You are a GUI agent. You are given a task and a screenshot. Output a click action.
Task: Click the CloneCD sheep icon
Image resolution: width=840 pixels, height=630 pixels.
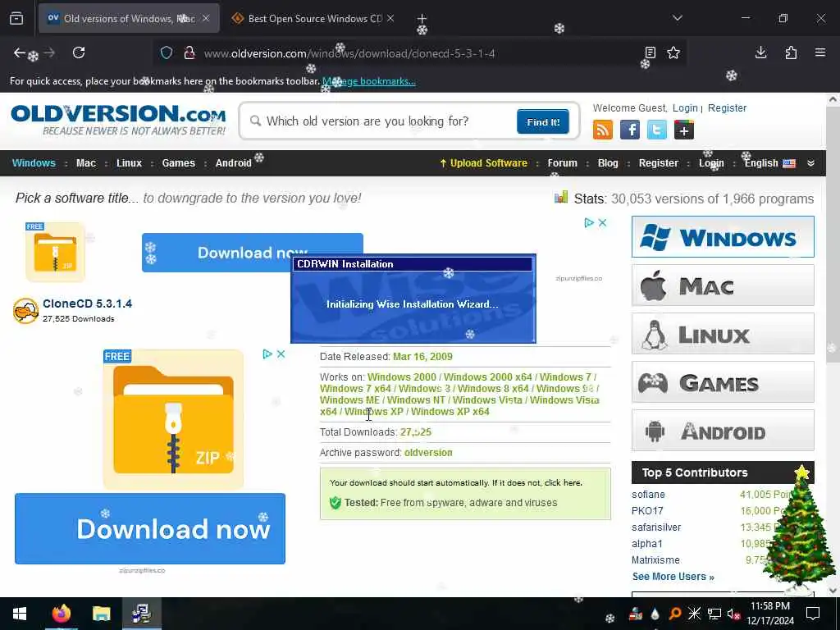(x=25, y=311)
